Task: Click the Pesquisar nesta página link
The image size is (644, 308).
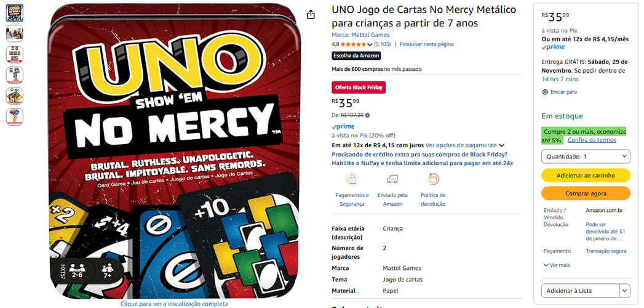Action: point(427,44)
